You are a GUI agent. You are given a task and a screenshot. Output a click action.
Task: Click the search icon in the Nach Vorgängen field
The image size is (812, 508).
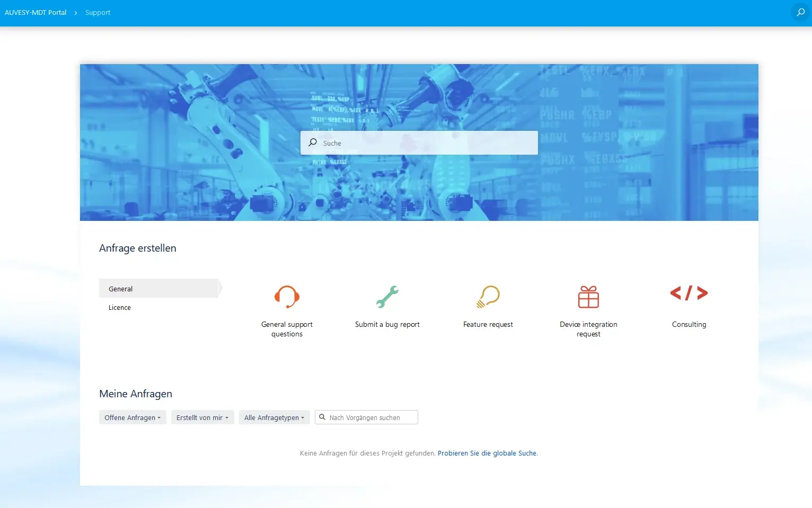[x=323, y=417]
